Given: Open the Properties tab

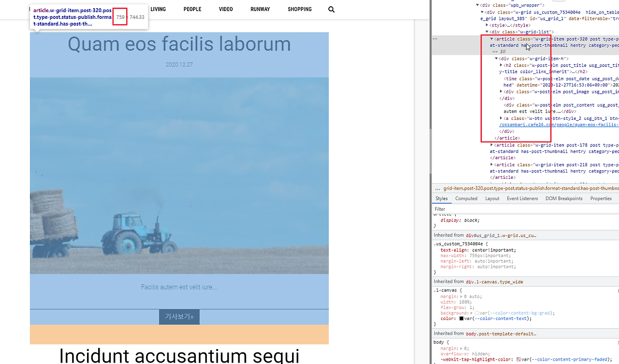Looking at the screenshot, I should click(601, 199).
